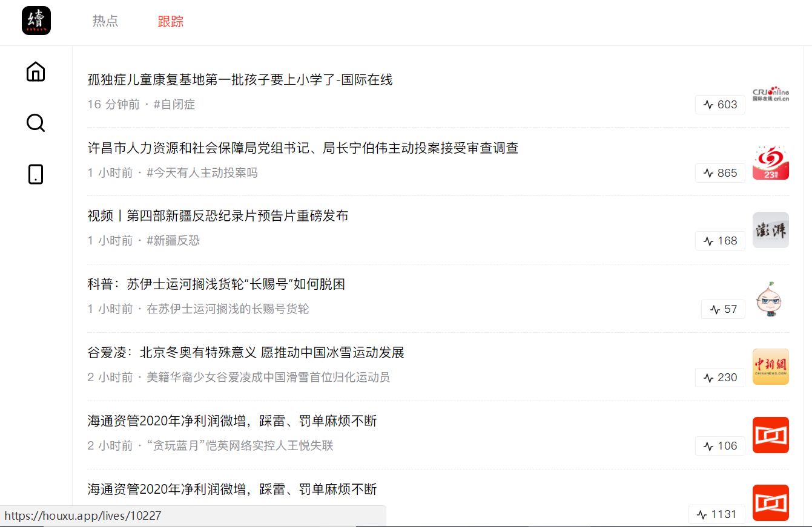
Task: Click the 865 activity badge on the 许昌市 story
Action: click(720, 172)
